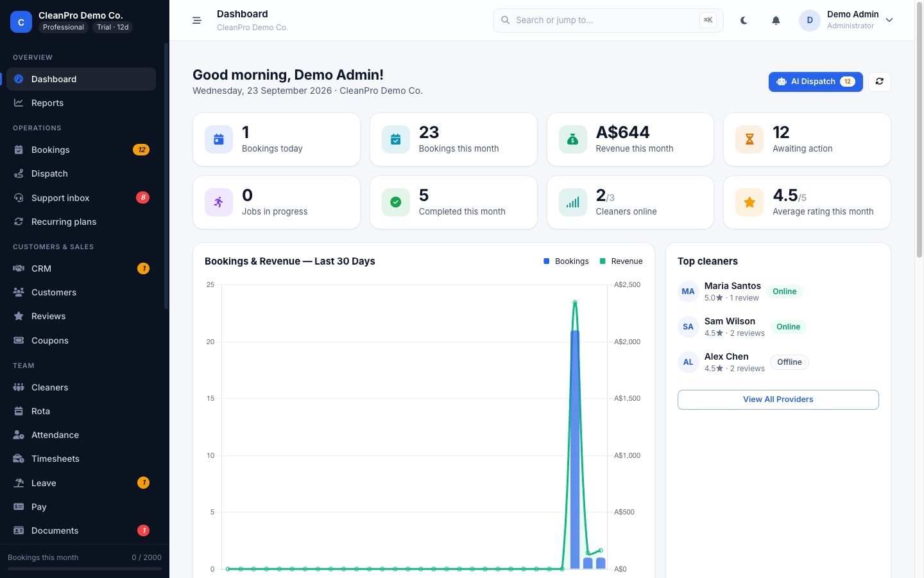Click the Awaiting action hourglass icon

749,139
